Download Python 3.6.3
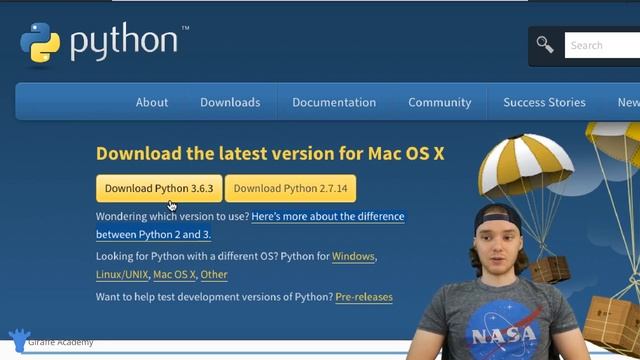640x360 pixels. point(159,189)
